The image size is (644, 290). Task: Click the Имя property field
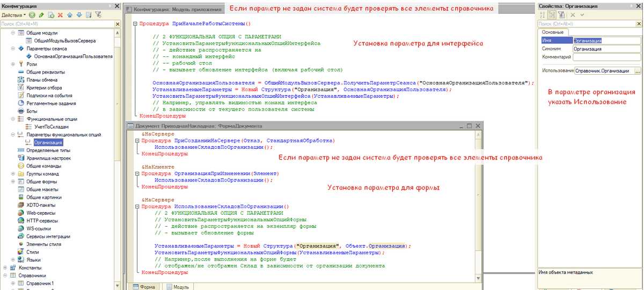tap(607, 40)
